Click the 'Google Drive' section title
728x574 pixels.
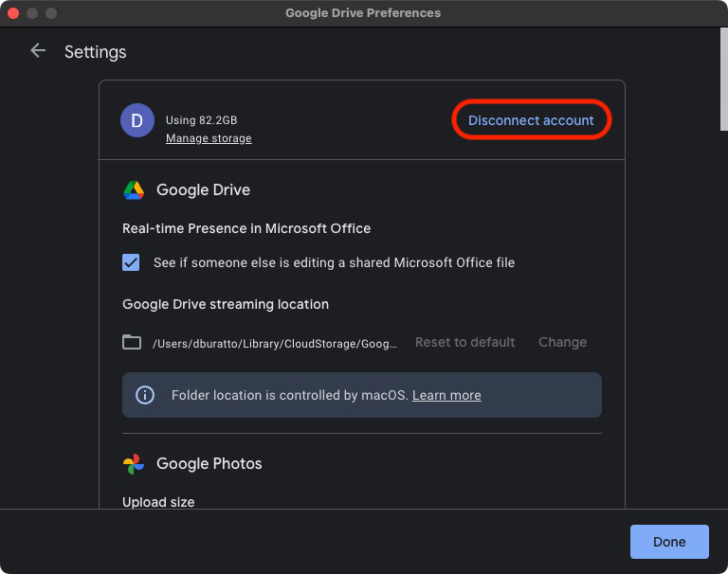coord(203,190)
